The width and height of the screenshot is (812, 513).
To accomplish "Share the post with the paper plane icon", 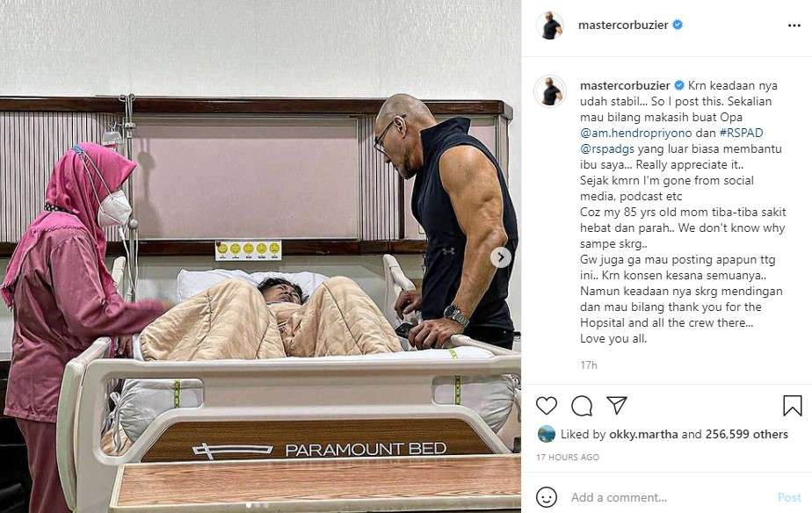I will click(x=617, y=405).
